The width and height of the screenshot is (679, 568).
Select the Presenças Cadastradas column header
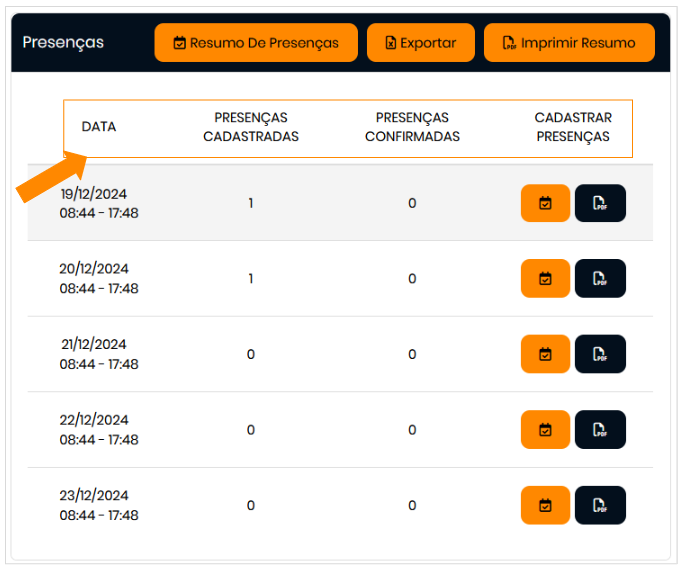pos(251,127)
